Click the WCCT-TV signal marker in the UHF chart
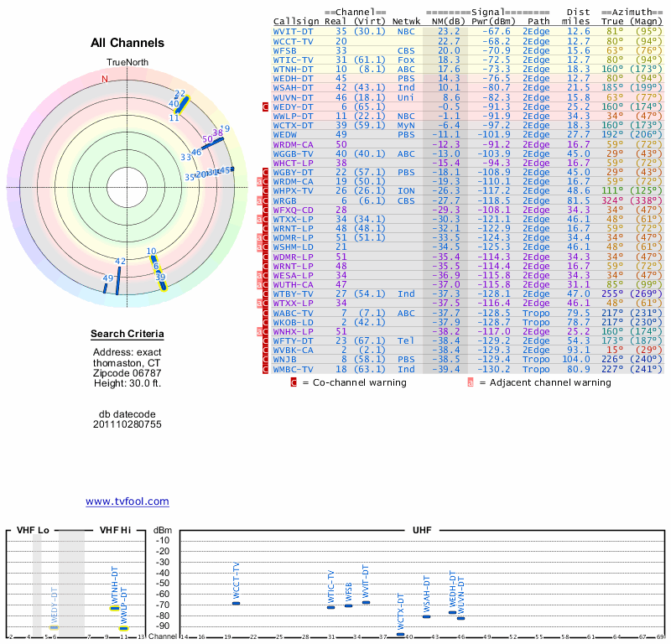671x644 pixels. (236, 603)
